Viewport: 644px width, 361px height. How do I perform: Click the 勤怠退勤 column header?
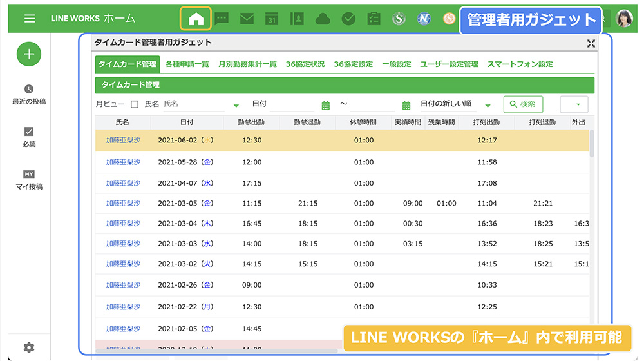pos(307,122)
